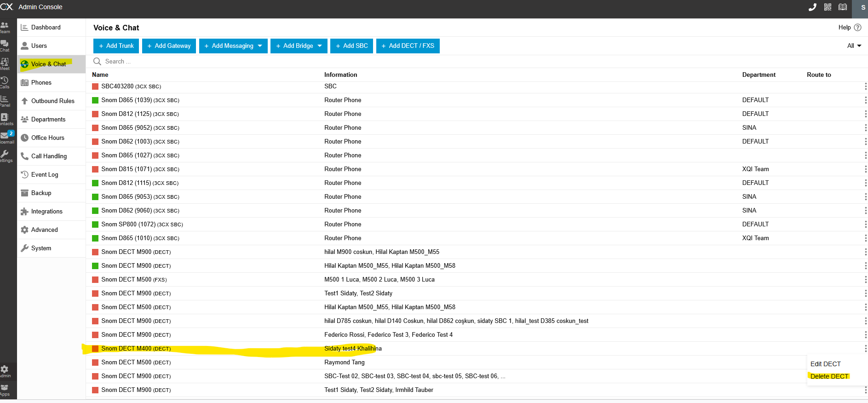Open Backup in the sidebar
This screenshot has height=403, width=868.
(x=52, y=193)
